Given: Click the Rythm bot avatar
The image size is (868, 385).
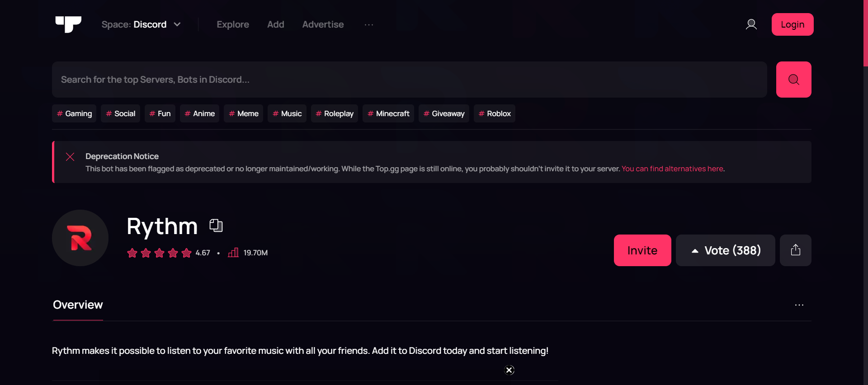Looking at the screenshot, I should [80, 238].
